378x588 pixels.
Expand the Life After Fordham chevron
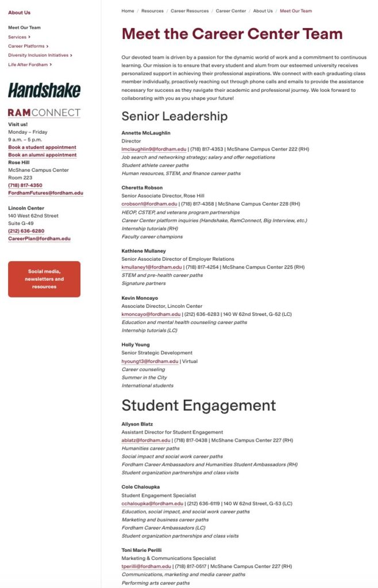51,65
